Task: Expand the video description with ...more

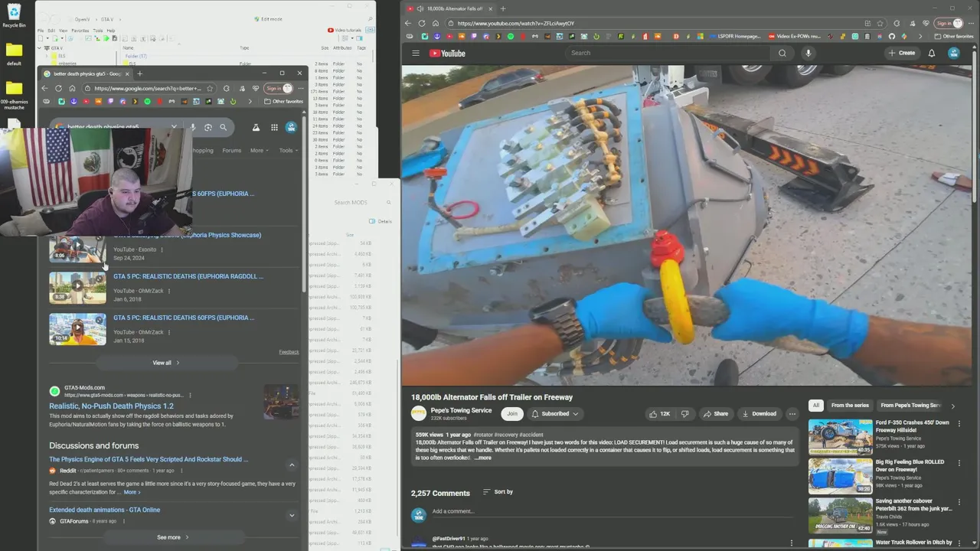Action: click(x=482, y=458)
